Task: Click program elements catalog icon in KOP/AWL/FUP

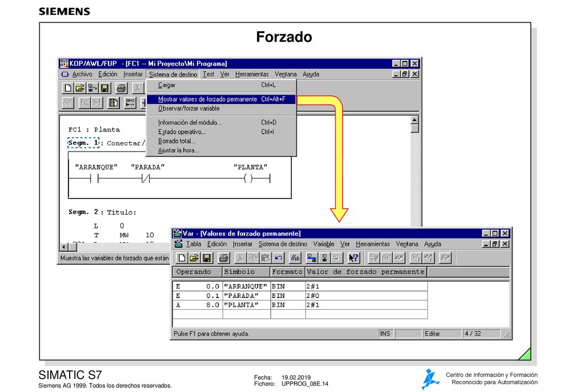Action: [x=113, y=103]
